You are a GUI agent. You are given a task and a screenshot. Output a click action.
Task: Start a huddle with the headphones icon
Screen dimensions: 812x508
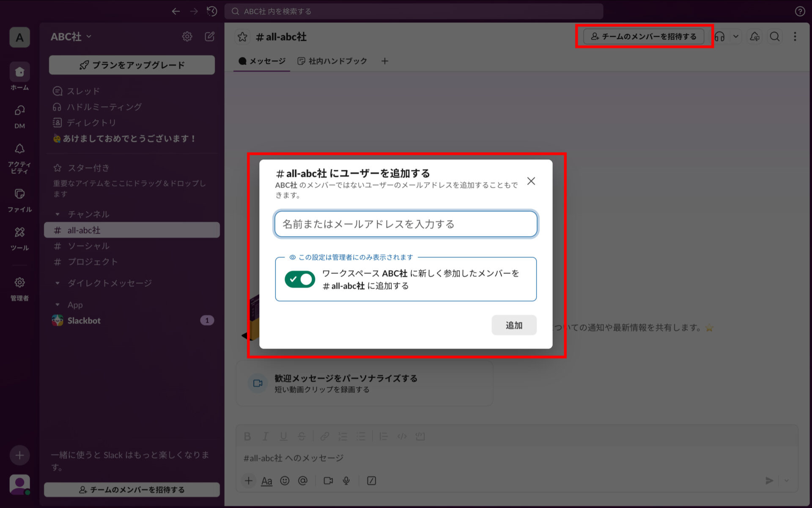click(x=720, y=36)
